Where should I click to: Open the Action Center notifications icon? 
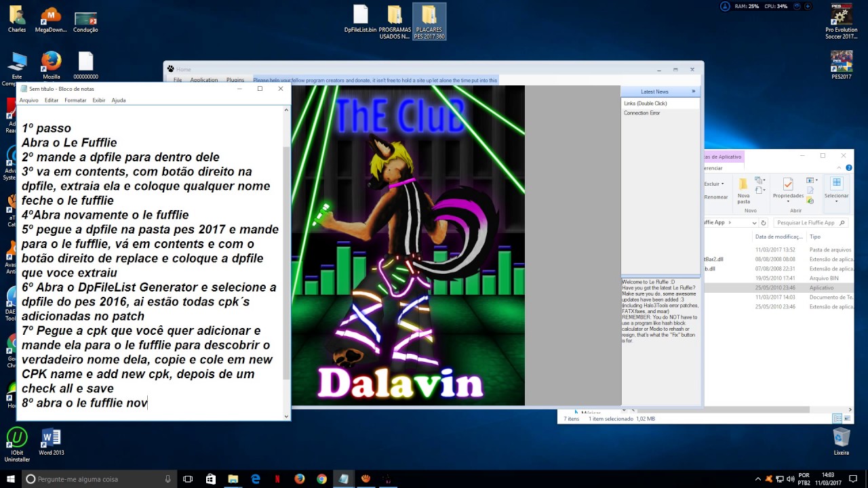[853, 479]
